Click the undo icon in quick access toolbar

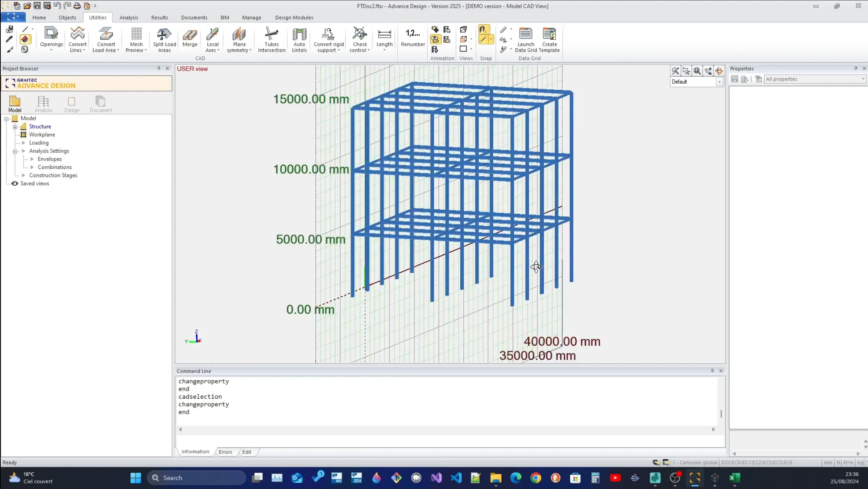[x=57, y=6]
